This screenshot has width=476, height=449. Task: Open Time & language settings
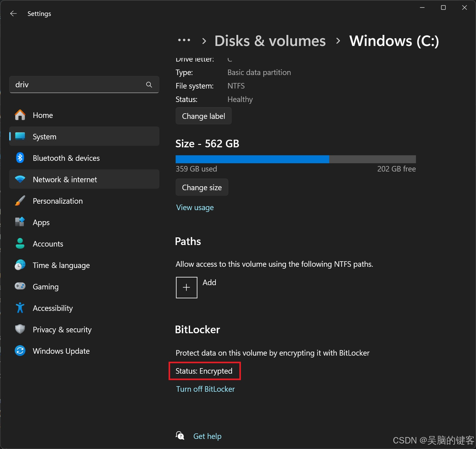click(x=84, y=265)
